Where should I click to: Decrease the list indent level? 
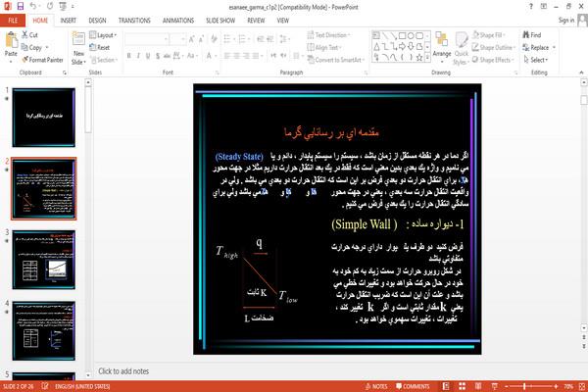(261, 38)
